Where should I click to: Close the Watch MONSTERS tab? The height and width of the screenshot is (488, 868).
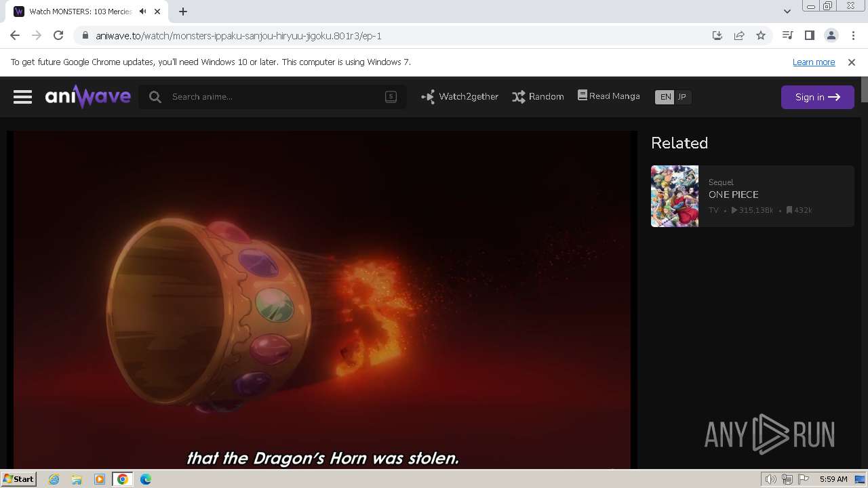[157, 12]
